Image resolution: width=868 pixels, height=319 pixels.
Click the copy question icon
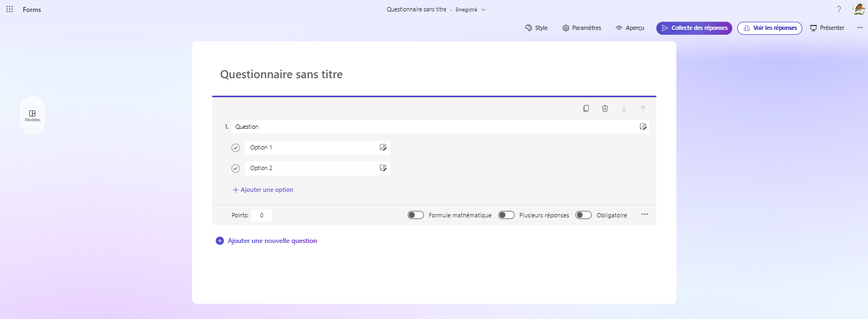(586, 109)
